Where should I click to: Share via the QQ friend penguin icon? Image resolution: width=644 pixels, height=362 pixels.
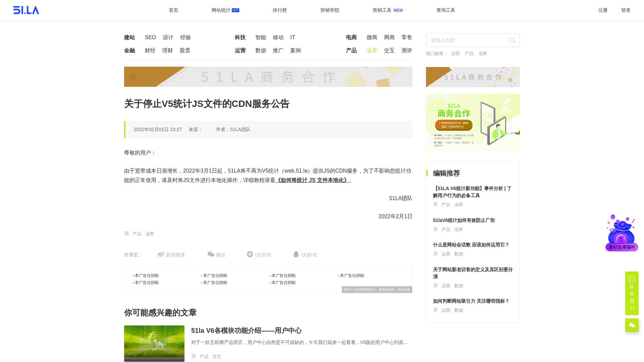click(x=296, y=254)
